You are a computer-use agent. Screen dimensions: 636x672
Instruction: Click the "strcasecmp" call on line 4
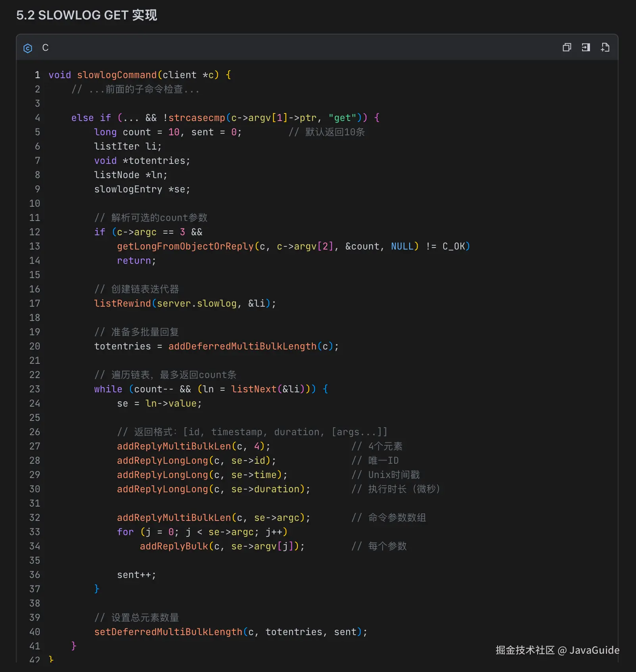197,118
